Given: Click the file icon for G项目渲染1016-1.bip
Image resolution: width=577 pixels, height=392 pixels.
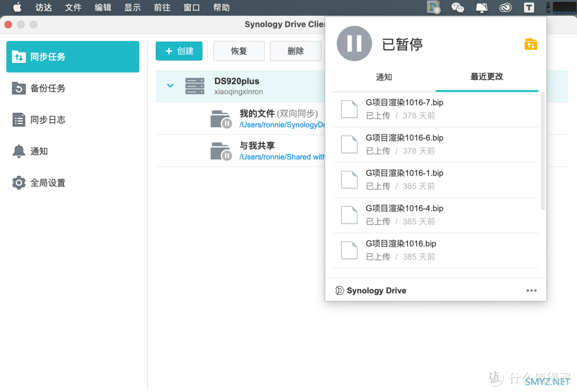Looking at the screenshot, I should [x=349, y=179].
